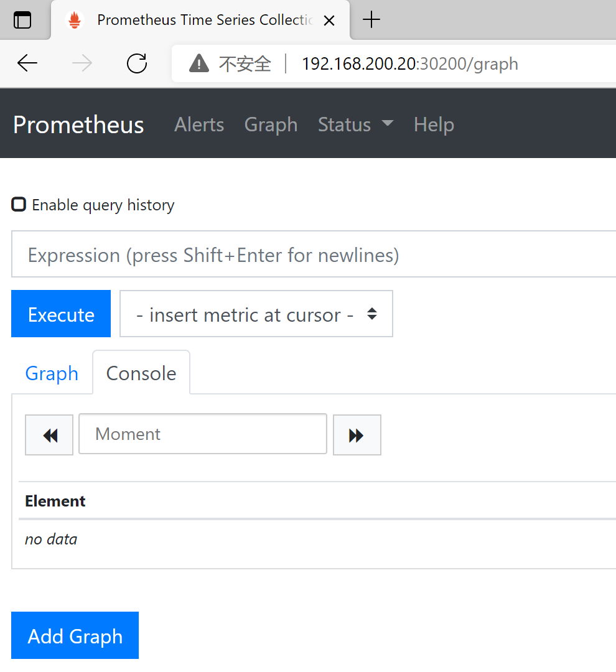Image resolution: width=616 pixels, height=672 pixels.
Task: Select the Console tab
Action: click(141, 373)
